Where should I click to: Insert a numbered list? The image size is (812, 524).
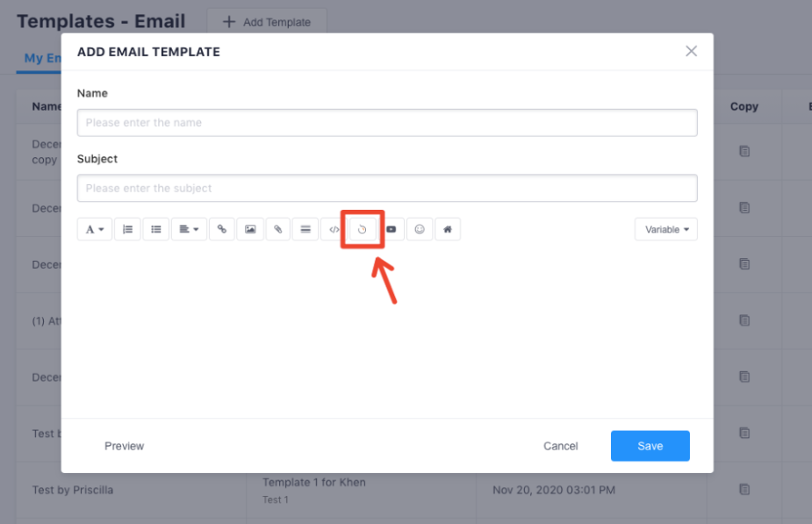tap(127, 229)
